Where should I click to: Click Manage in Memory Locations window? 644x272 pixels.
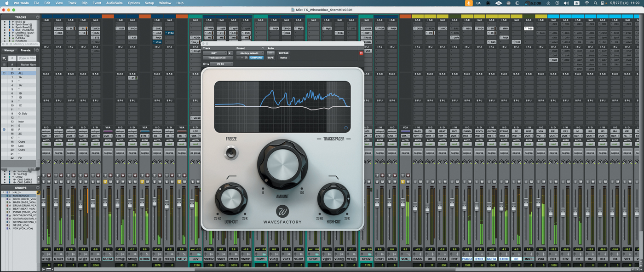click(x=9, y=50)
